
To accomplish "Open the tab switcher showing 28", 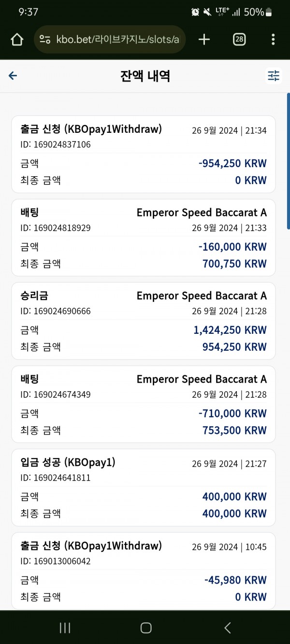I will (239, 40).
